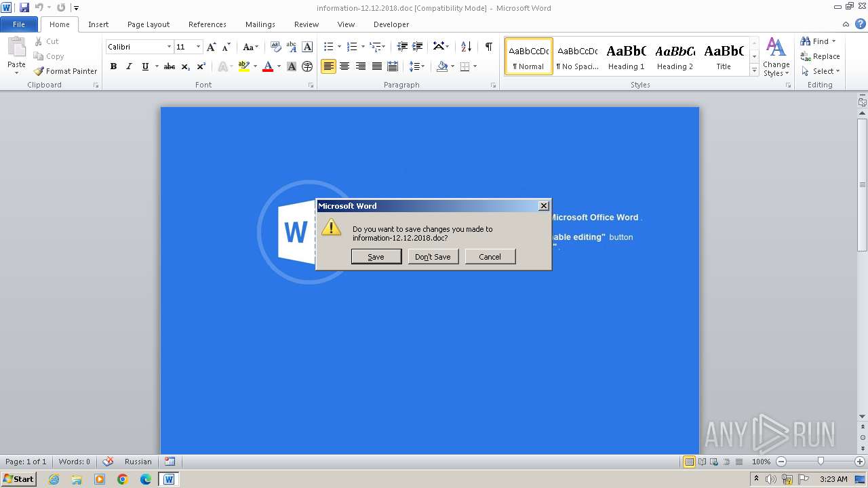Apply Heading 1 style

[x=627, y=57]
